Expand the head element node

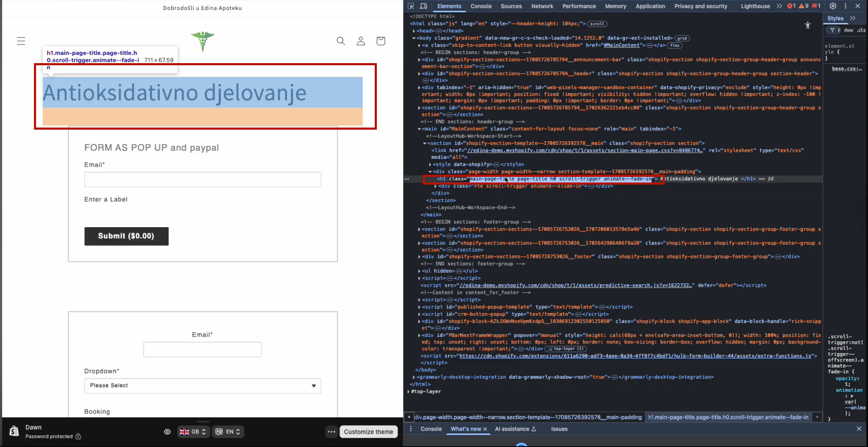coord(414,31)
